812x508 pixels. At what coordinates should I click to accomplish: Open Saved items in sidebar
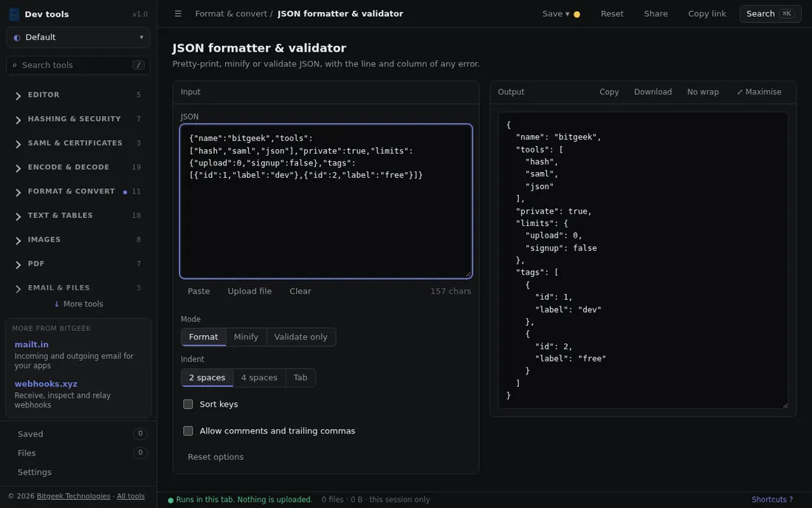tap(78, 434)
